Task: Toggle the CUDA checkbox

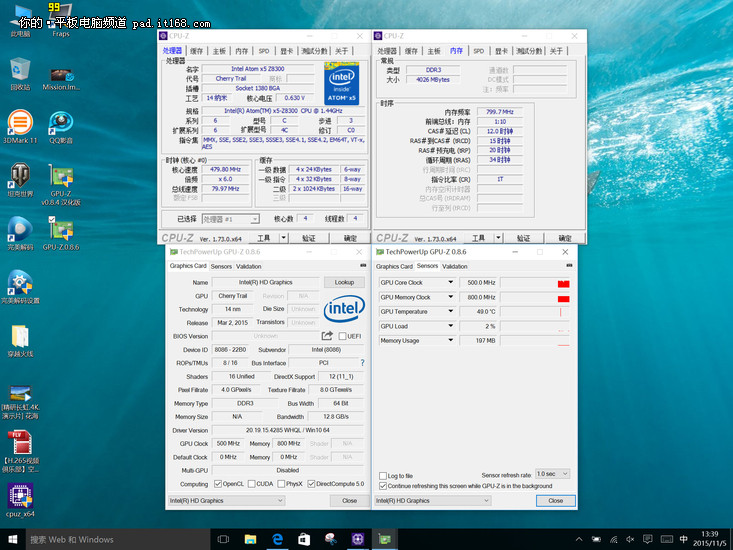Action: [252, 484]
